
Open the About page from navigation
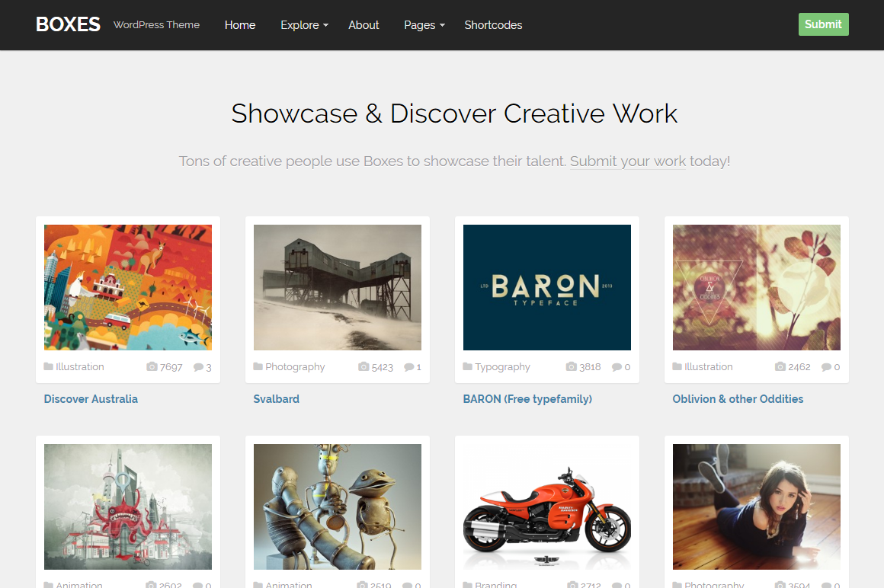364,25
